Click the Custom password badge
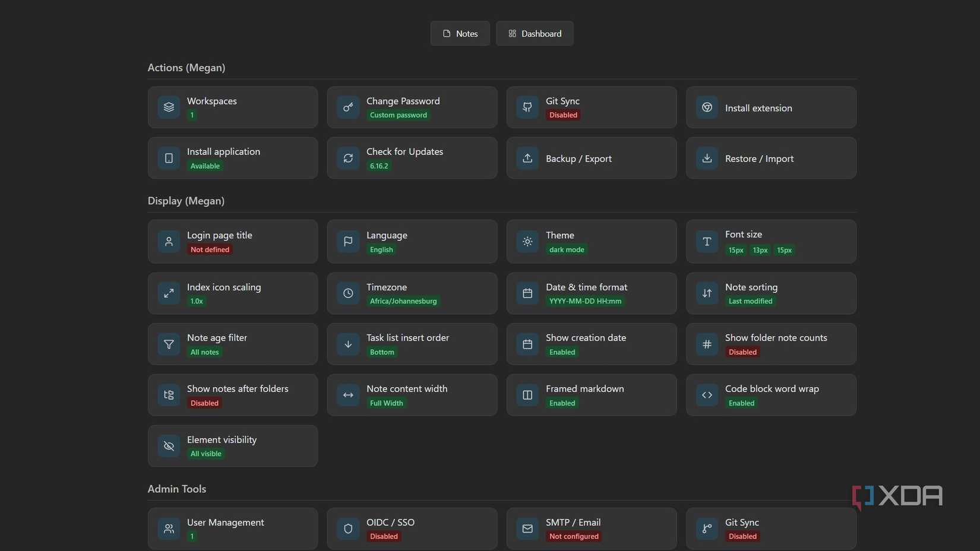 click(398, 115)
